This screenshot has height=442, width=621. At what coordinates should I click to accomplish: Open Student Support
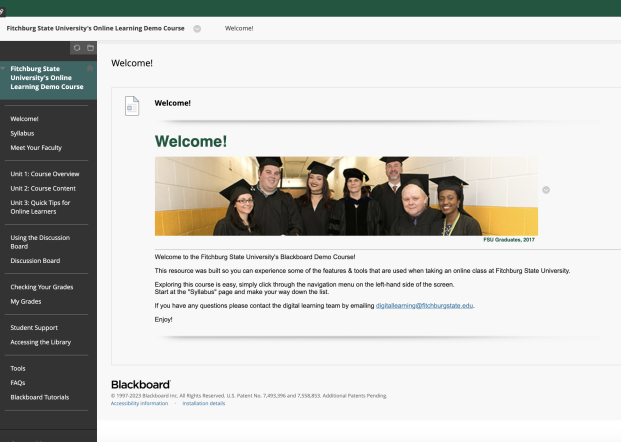coord(34,328)
